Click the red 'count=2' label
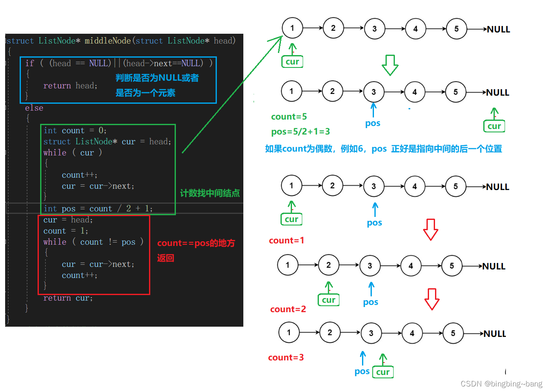549x392 pixels. click(288, 309)
